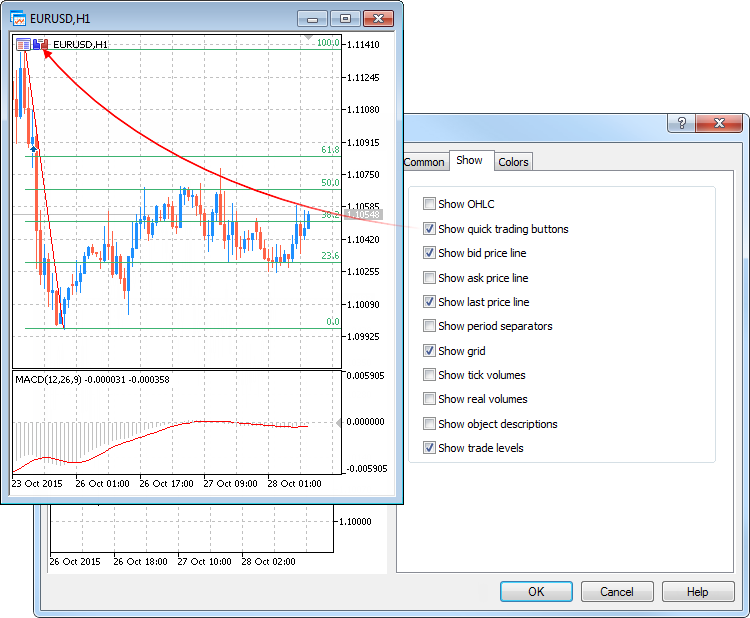The height and width of the screenshot is (618, 750).
Task: Disable the Show grid checkbox
Action: 430,351
